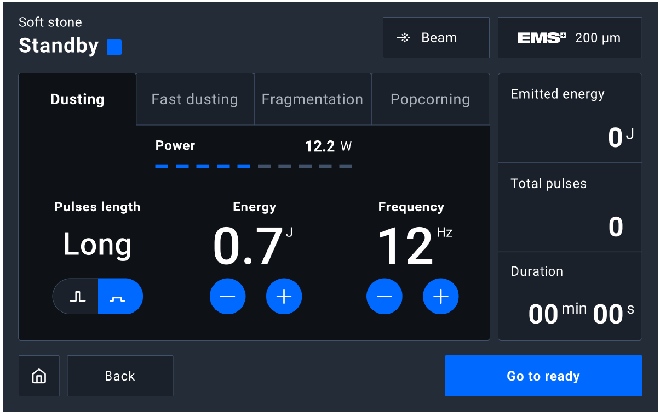Click the Duration timer panel

[x=569, y=296]
